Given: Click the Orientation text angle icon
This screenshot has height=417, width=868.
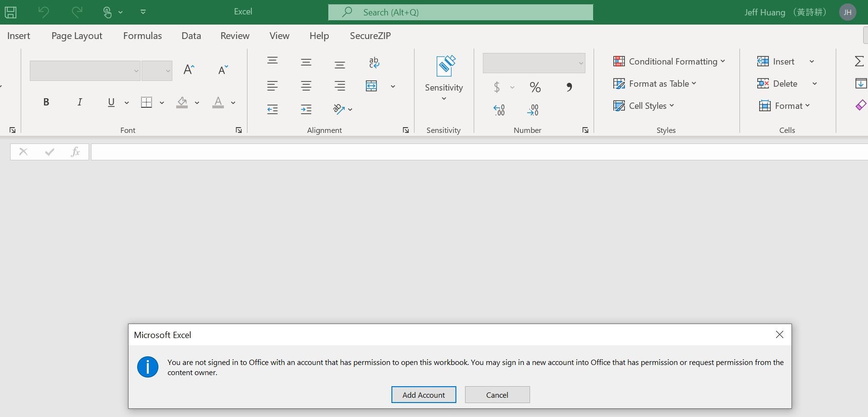Looking at the screenshot, I should 339,109.
